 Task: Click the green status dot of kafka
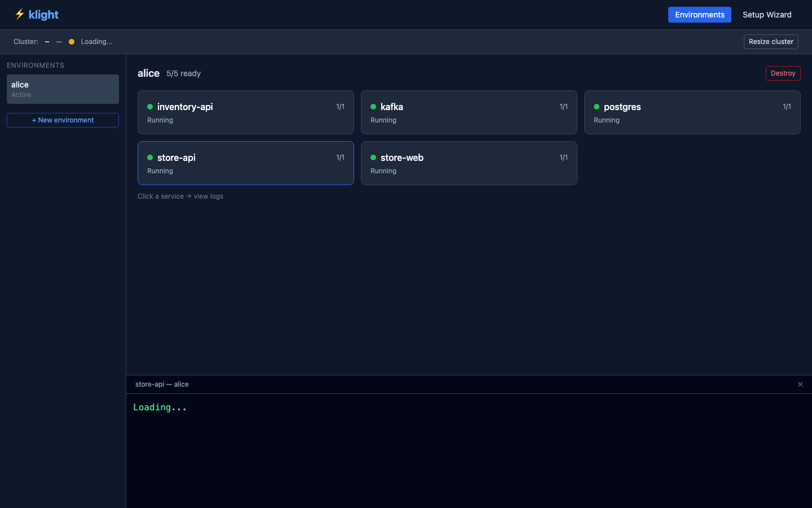[373, 107]
